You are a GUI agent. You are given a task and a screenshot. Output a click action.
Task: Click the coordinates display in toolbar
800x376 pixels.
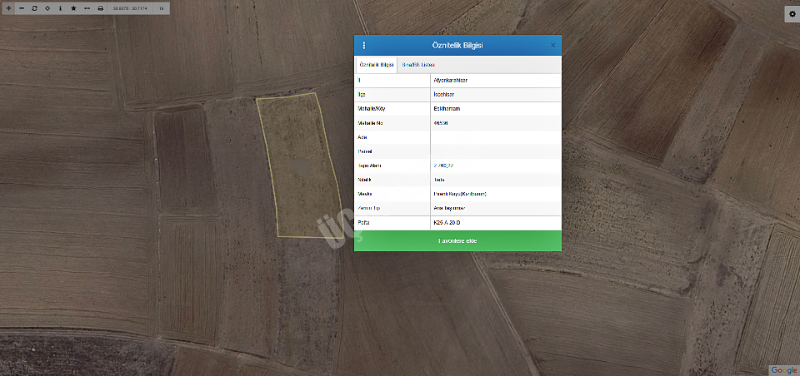pyautogui.click(x=130, y=8)
